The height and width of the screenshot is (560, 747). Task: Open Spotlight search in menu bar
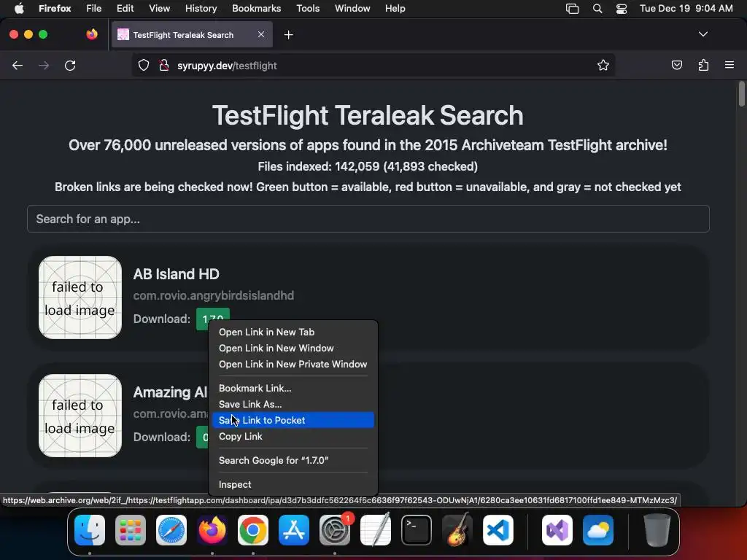[597, 9]
